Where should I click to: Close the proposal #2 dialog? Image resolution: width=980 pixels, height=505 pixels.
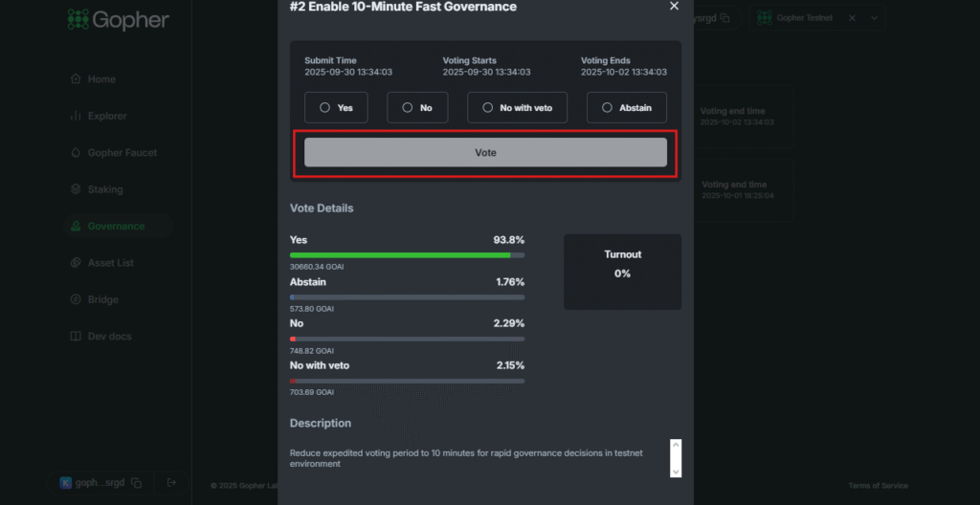pyautogui.click(x=674, y=7)
